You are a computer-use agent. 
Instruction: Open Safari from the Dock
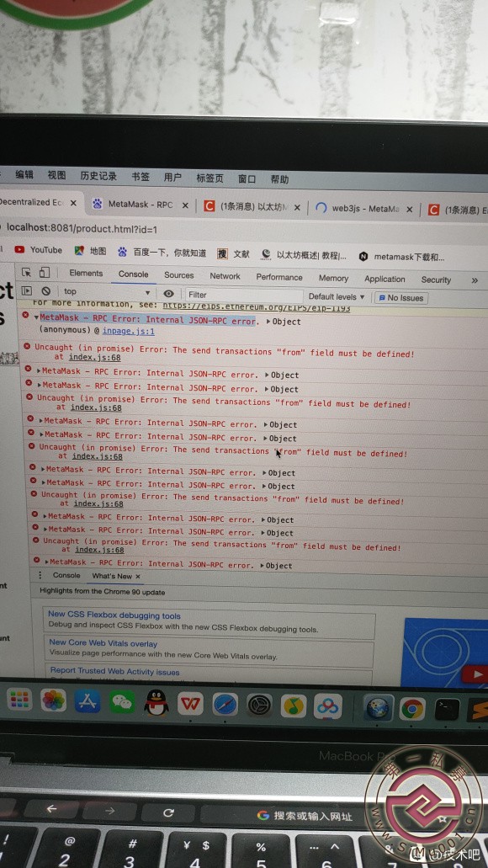click(x=225, y=705)
